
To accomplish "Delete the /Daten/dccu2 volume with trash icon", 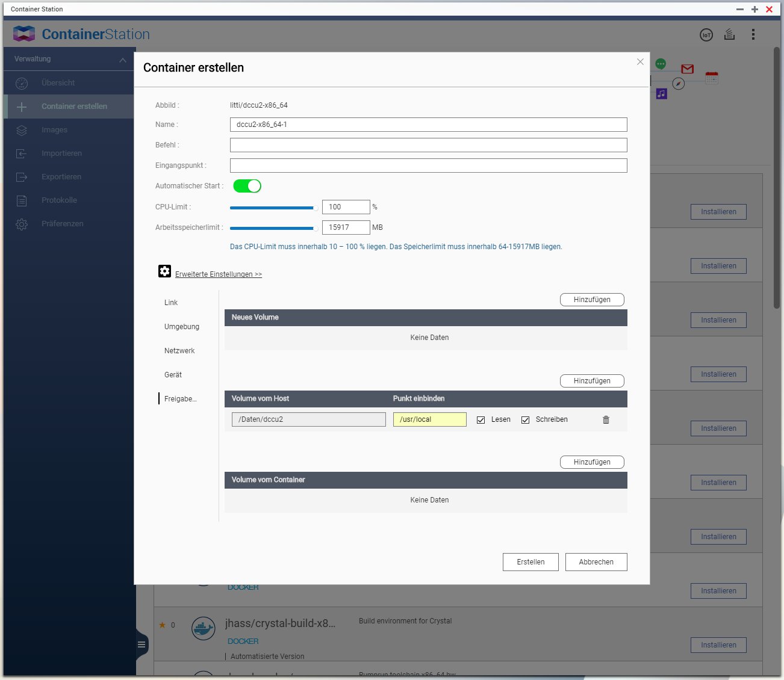I will click(606, 419).
